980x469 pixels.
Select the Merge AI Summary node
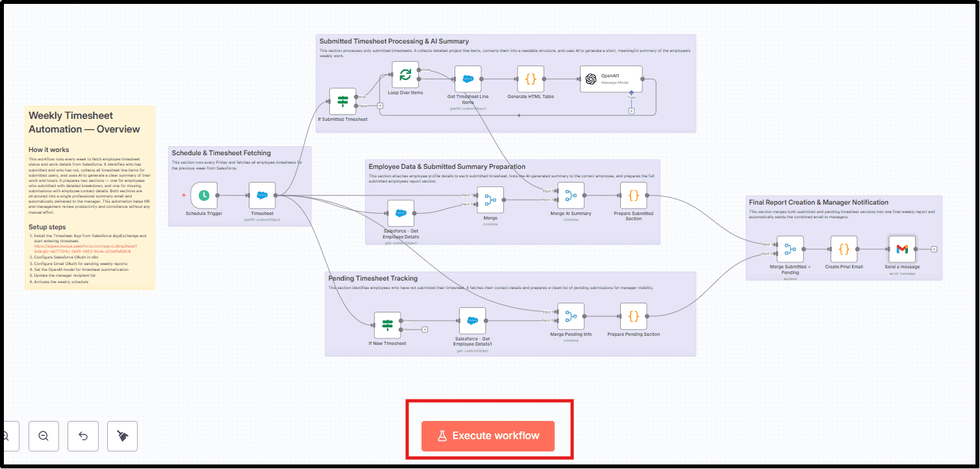pyautogui.click(x=570, y=196)
